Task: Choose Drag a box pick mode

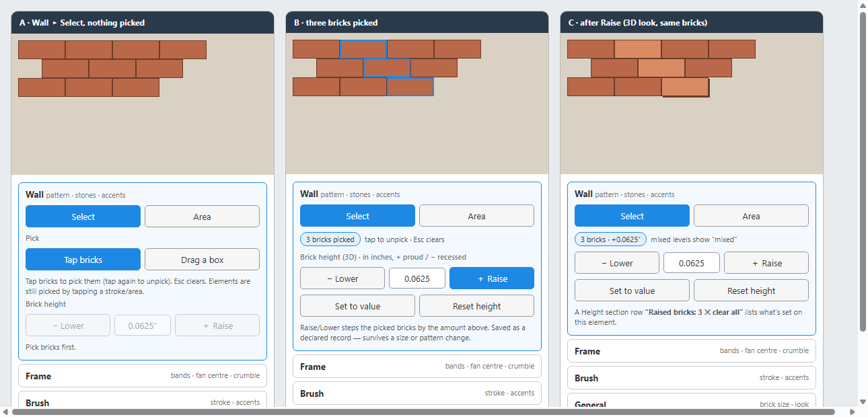Action: [202, 260]
